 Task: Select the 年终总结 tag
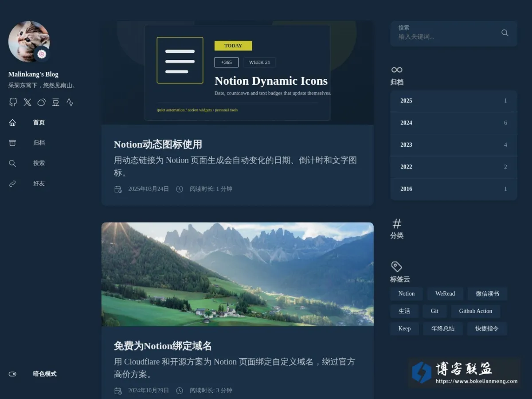coord(443,329)
